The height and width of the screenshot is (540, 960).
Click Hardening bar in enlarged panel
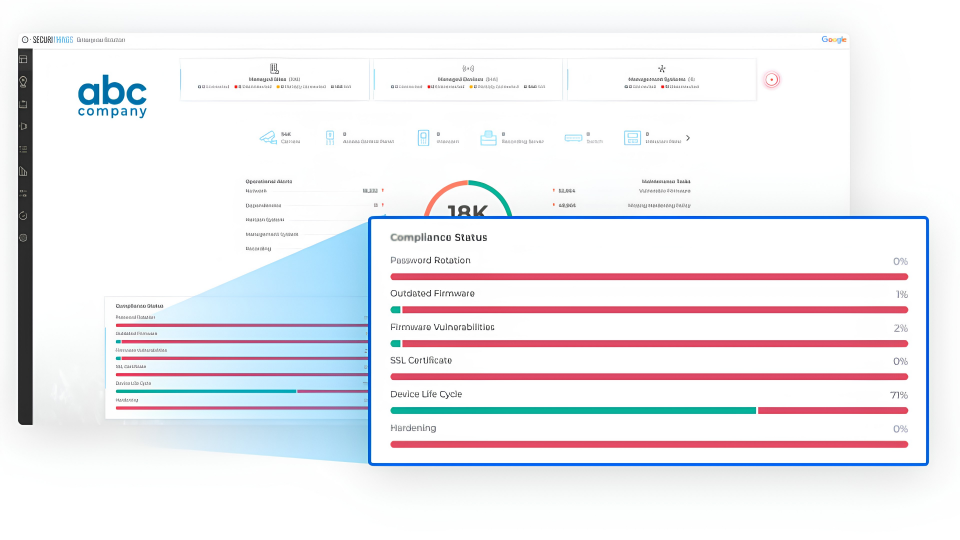(649, 444)
